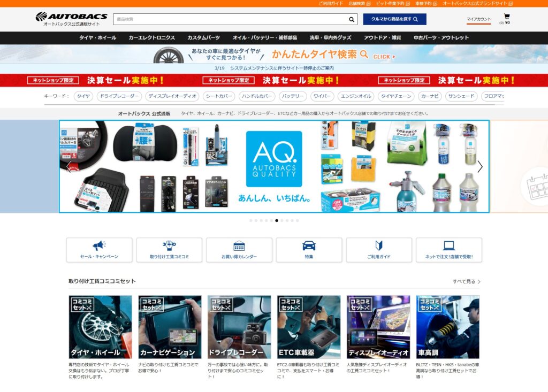548x392 pixels.
Task: Select the first carousel pagination dot
Action: click(x=250, y=220)
